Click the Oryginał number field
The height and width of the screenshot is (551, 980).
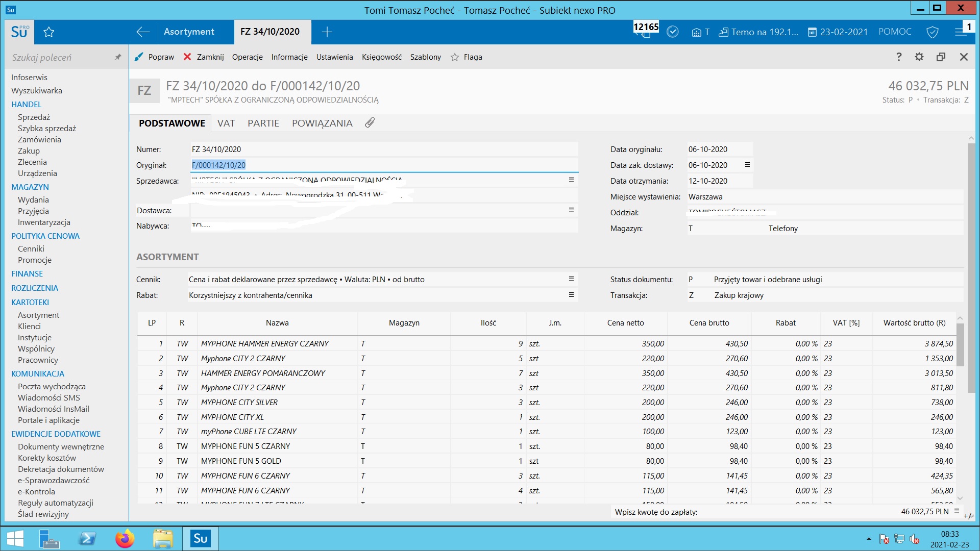(x=384, y=165)
